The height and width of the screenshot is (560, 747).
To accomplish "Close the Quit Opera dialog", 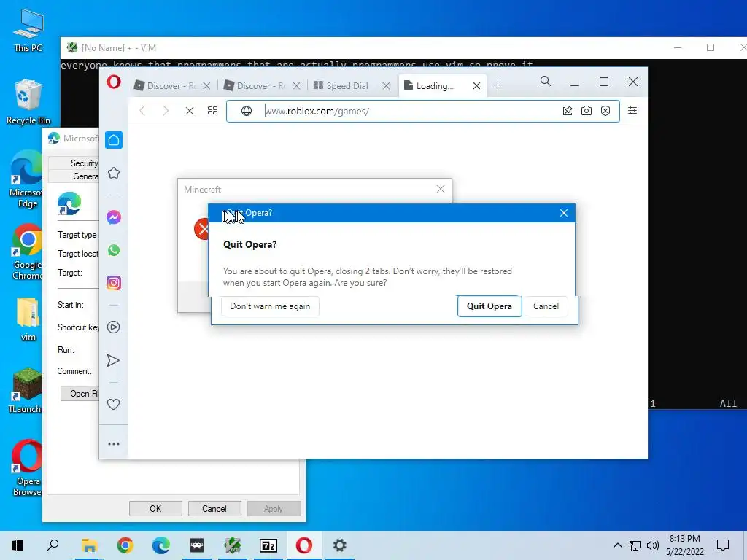I will click(564, 213).
